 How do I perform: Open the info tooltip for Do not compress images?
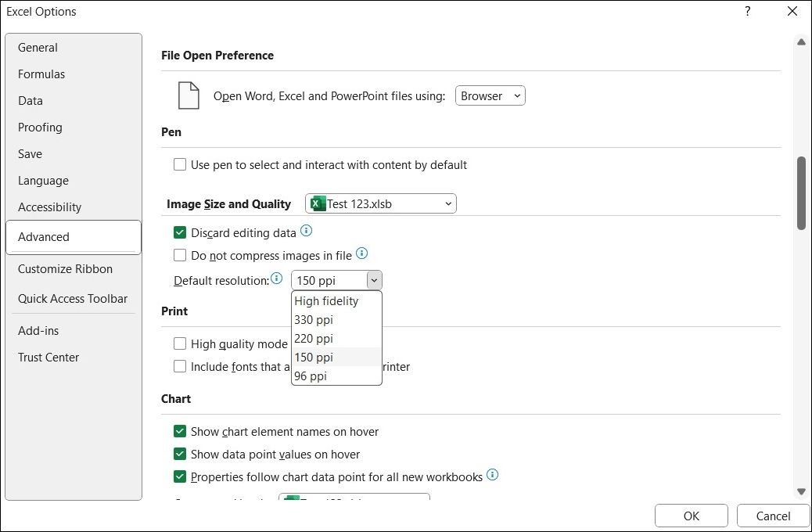click(x=361, y=253)
